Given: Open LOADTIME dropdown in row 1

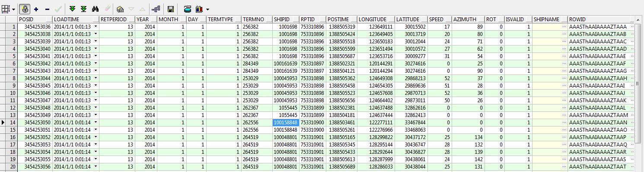Looking at the screenshot, I should point(96,27).
